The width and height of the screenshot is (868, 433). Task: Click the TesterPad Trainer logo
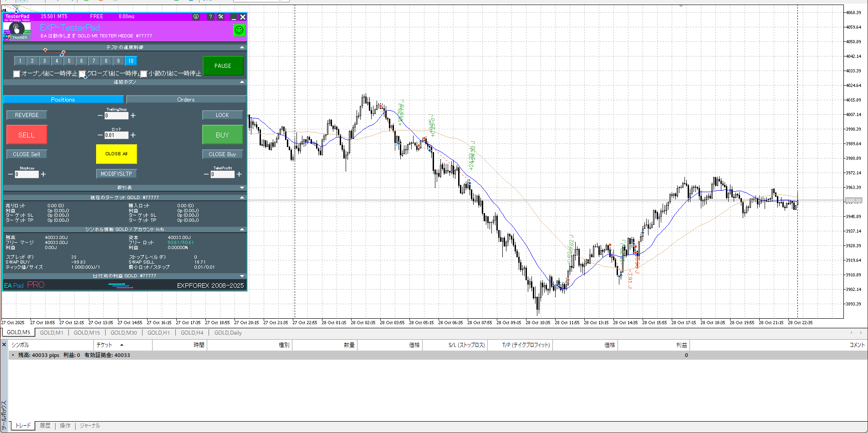17,31
